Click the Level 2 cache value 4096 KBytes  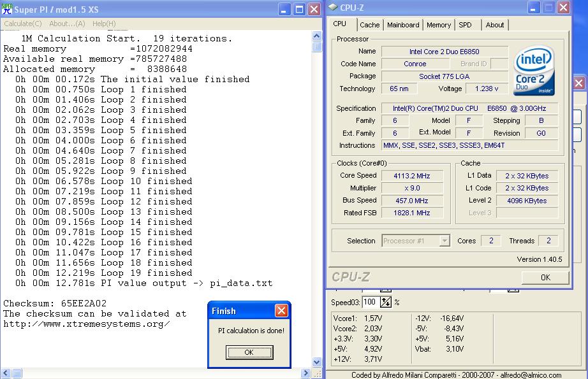click(527, 201)
